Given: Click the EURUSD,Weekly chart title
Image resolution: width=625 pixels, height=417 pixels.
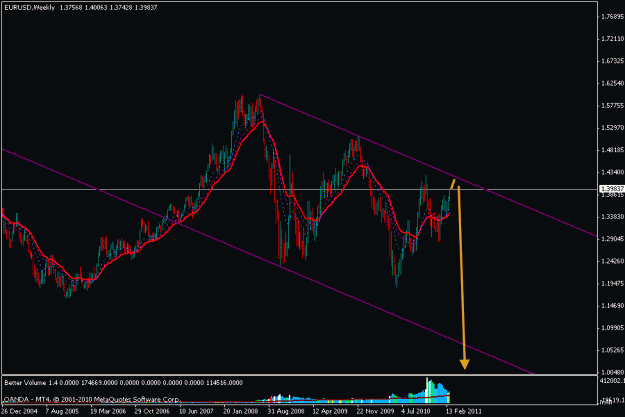Looking at the screenshot, I should click(x=30, y=8).
